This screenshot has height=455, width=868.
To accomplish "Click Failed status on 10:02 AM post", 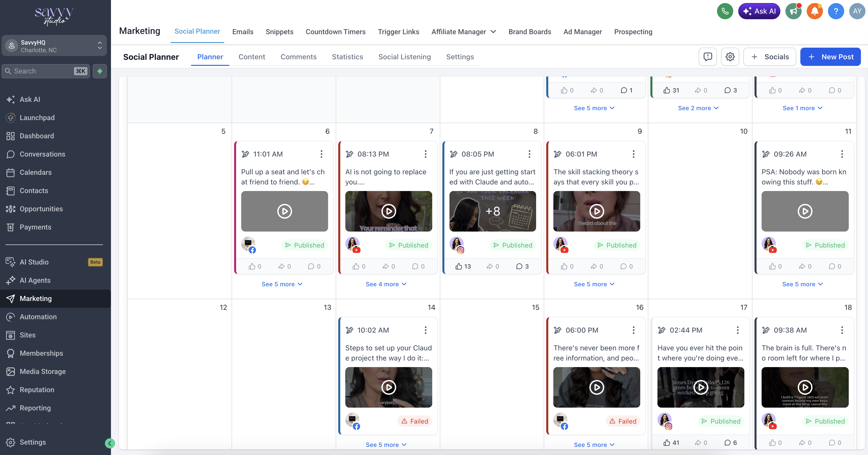I will [415, 421].
